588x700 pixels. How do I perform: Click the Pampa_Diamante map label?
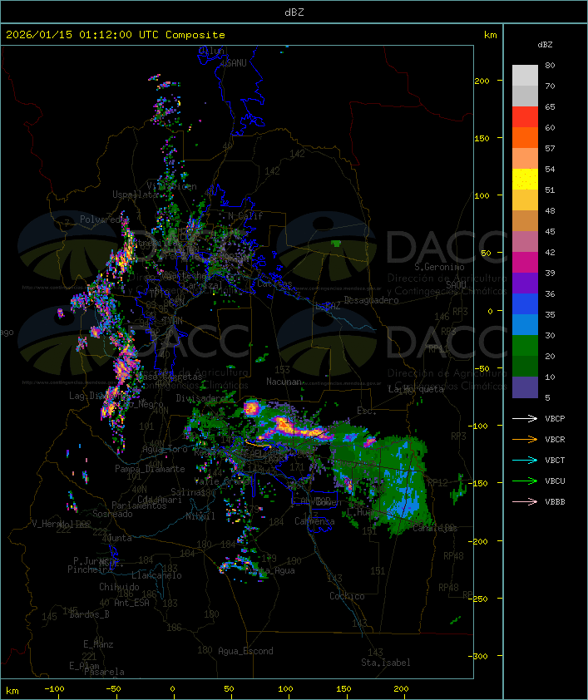coord(150,469)
